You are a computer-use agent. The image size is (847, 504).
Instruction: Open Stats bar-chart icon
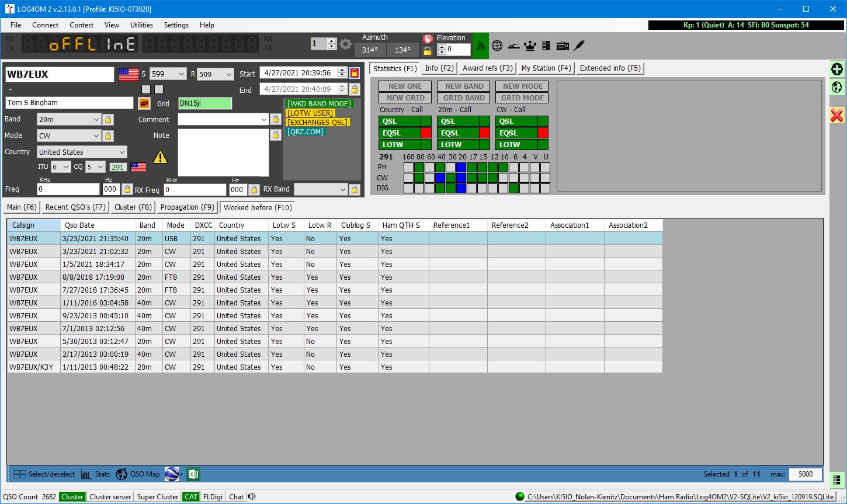[x=86, y=474]
